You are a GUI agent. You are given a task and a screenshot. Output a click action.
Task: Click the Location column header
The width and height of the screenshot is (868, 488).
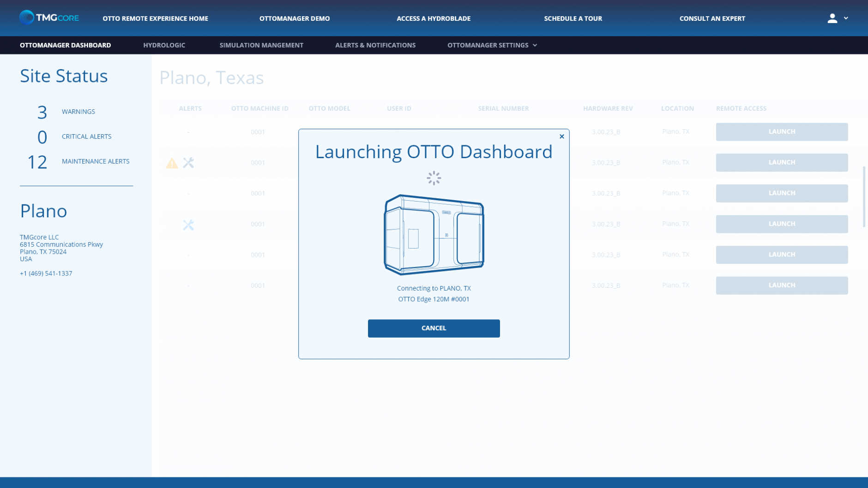coord(677,108)
